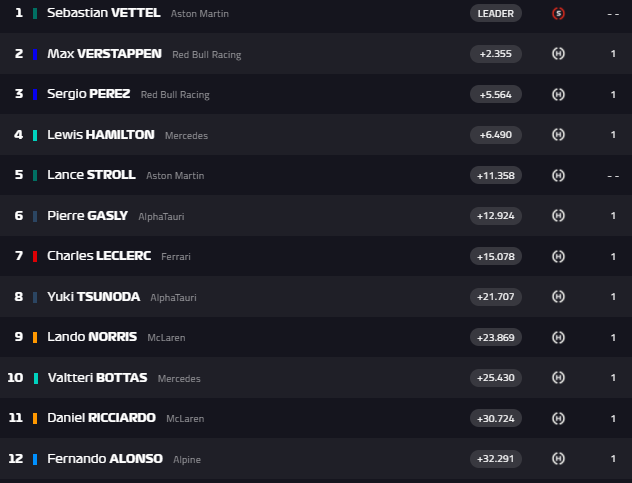
Task: Click Alonso's tyre compound icon
Action: (558, 458)
